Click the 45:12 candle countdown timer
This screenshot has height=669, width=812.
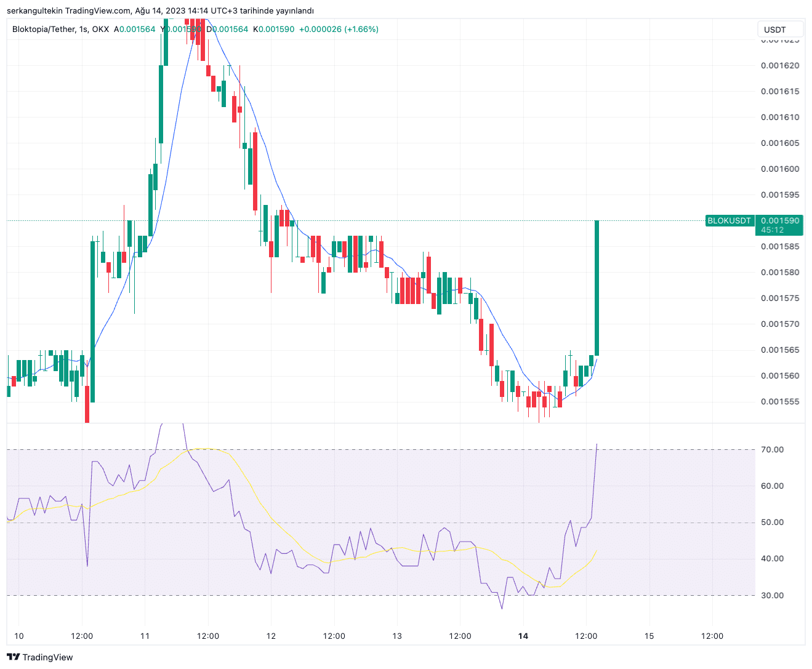772,230
